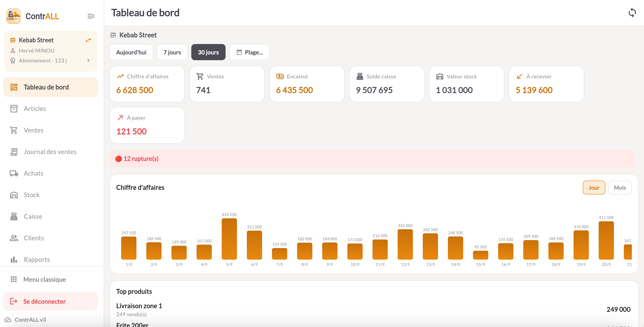Switch chart to Jour view
This screenshot has height=327, width=644.
[x=594, y=187]
